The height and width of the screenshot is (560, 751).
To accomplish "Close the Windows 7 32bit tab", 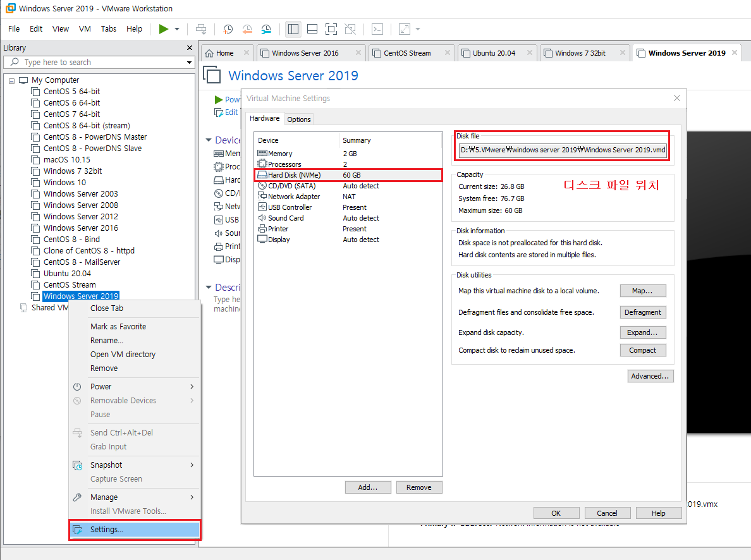I will (x=622, y=52).
